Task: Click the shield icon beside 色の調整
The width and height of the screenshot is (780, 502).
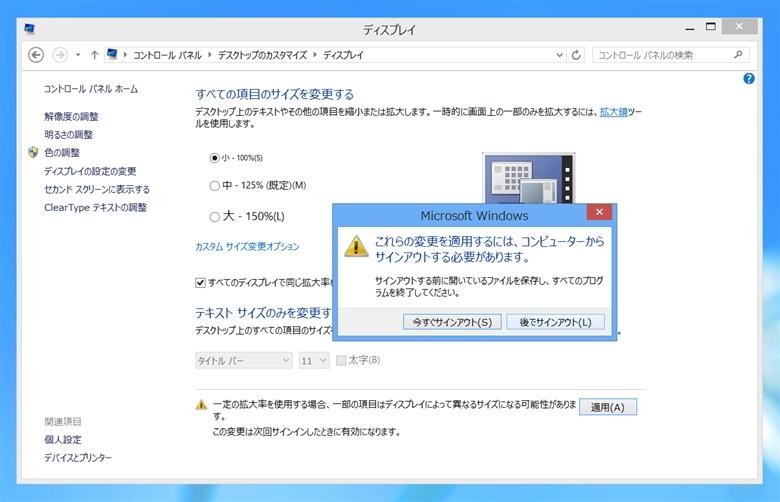Action: tap(33, 152)
